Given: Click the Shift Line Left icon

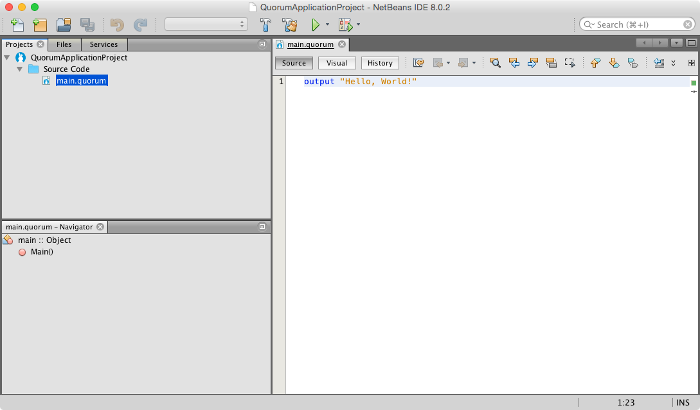Looking at the screenshot, I should 658,63.
